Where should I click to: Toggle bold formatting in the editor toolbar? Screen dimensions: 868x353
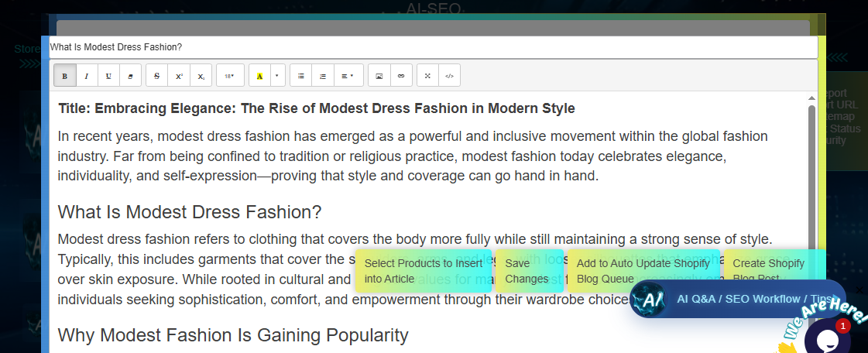pos(65,76)
